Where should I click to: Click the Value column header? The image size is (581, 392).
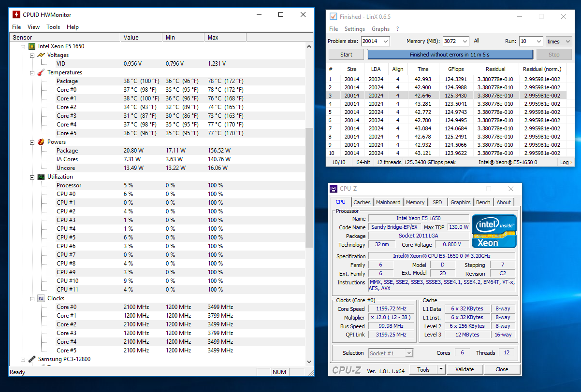pyautogui.click(x=141, y=37)
